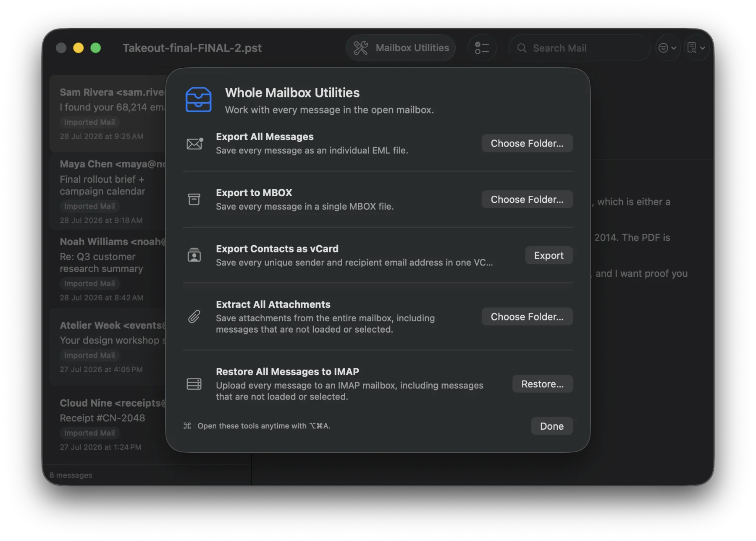Viewport: 756px width, 541px height.
Task: Click Done to close the utilities sheet
Action: (x=551, y=426)
